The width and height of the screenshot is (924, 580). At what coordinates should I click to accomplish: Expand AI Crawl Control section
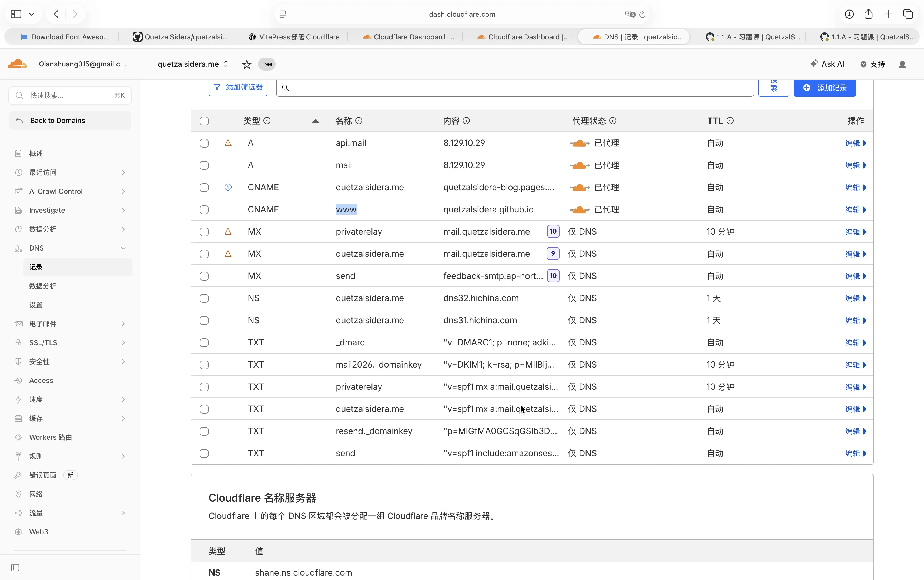123,191
